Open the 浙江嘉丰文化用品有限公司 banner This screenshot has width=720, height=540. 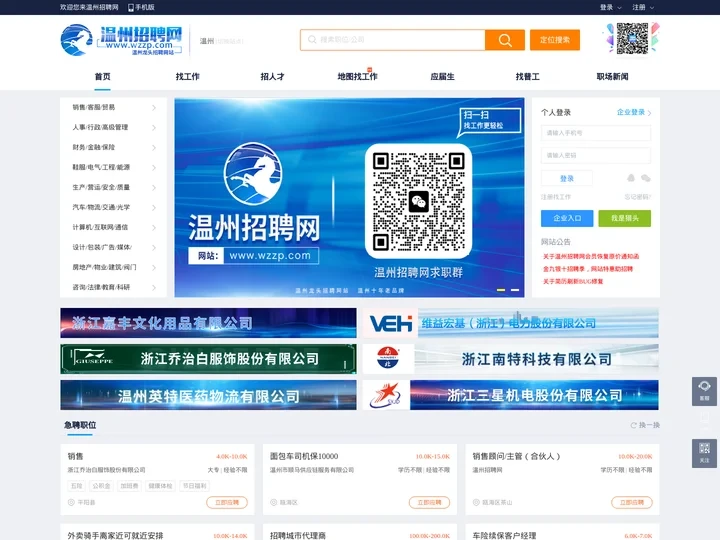208,323
